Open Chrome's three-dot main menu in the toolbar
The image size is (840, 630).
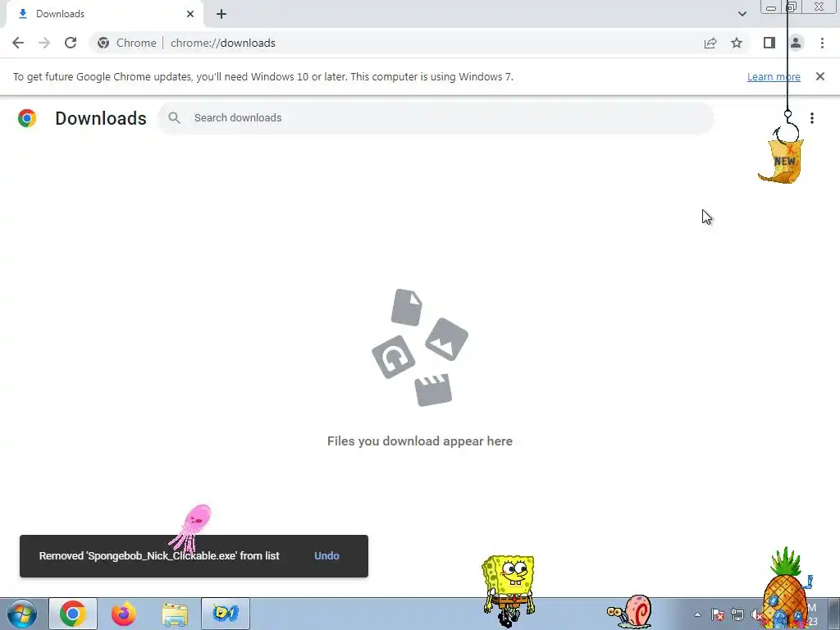(x=822, y=43)
